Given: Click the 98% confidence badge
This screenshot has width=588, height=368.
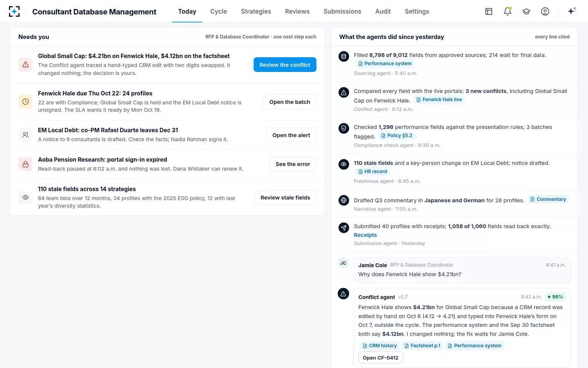Looking at the screenshot, I should point(555,297).
